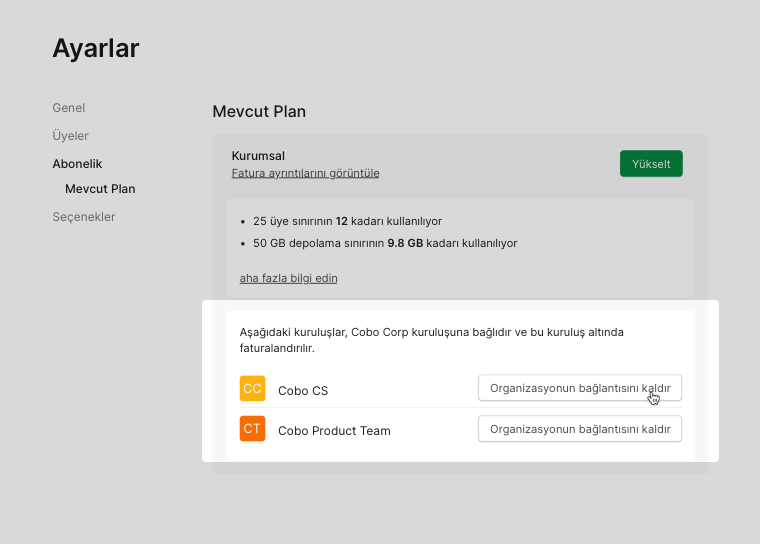Open the Seçenekler settings section

click(84, 217)
